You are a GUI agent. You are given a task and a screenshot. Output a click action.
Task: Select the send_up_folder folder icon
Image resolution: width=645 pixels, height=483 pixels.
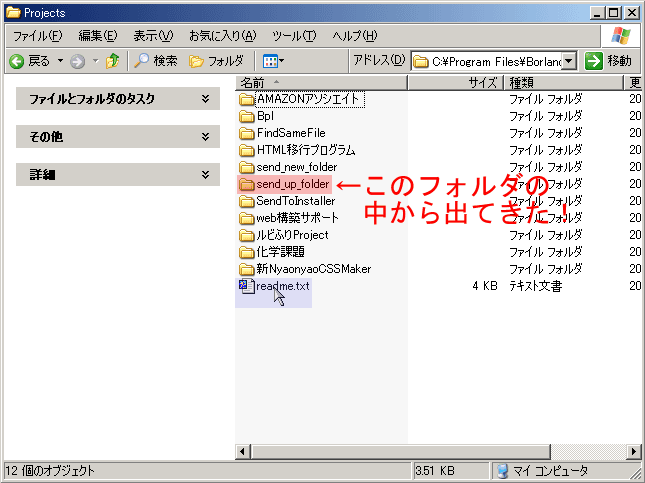[x=247, y=184]
